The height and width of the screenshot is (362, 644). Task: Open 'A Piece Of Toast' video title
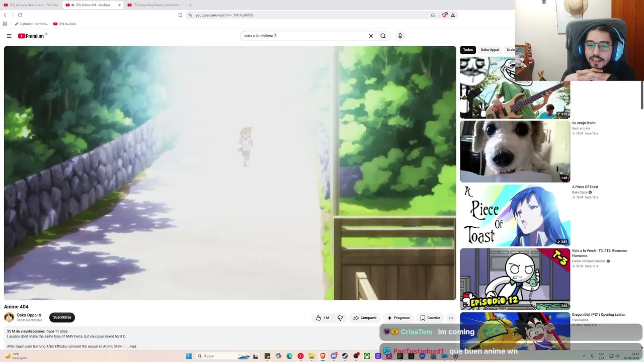pos(585,187)
